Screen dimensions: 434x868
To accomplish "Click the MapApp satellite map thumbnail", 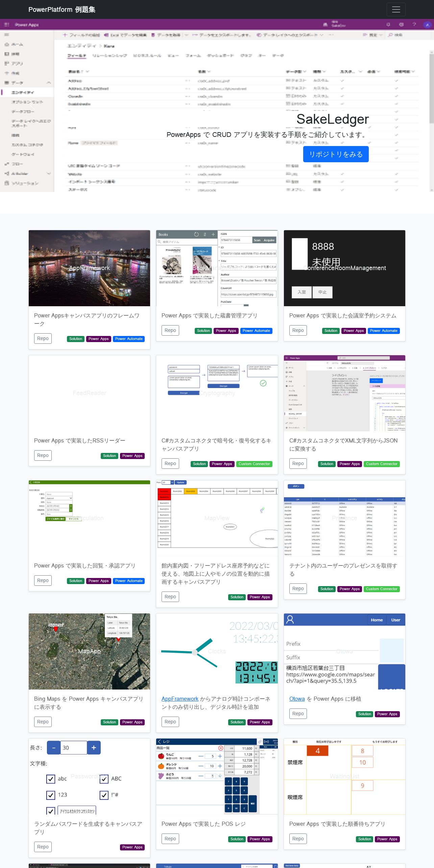I will click(x=89, y=651).
